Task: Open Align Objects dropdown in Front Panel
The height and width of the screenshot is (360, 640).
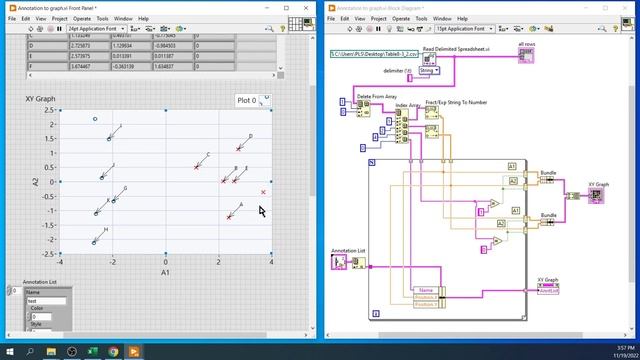Action: coord(135,29)
